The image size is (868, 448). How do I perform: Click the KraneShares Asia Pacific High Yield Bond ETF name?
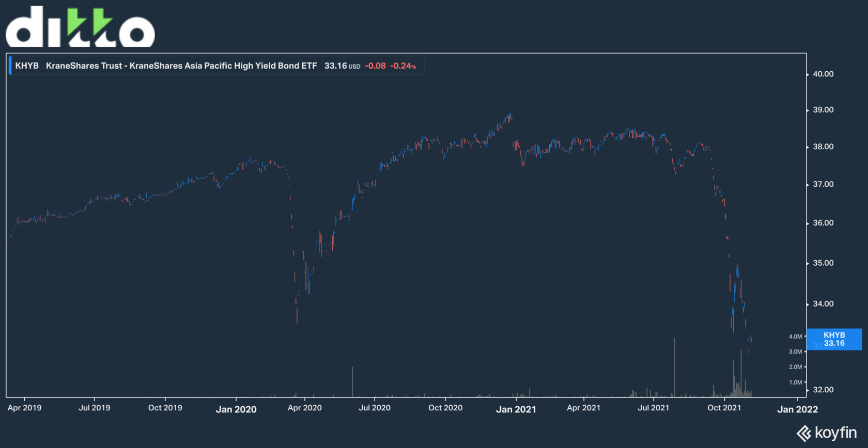(x=181, y=66)
